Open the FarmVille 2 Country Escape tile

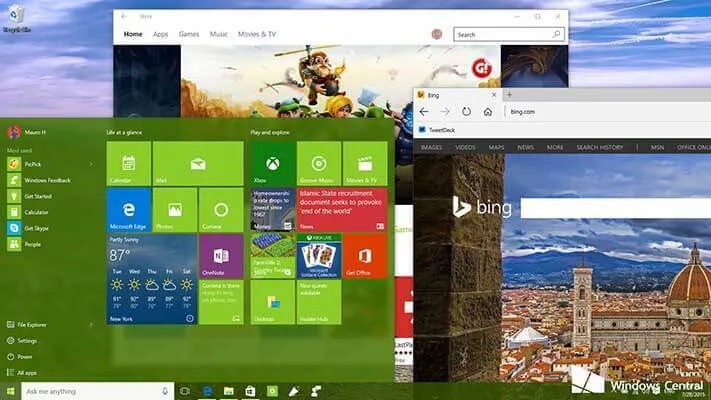tap(273, 256)
